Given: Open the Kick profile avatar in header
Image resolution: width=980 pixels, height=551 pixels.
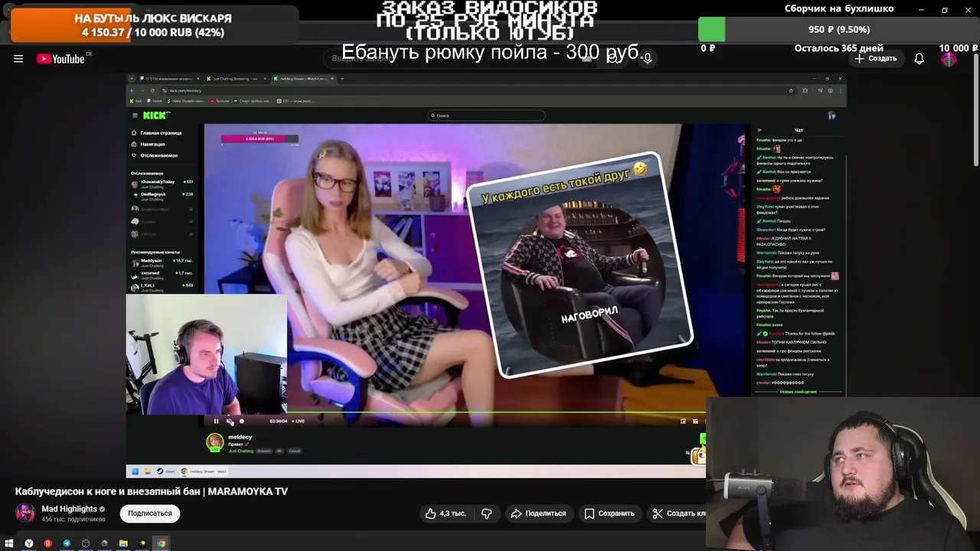Looking at the screenshot, I should click(x=831, y=116).
